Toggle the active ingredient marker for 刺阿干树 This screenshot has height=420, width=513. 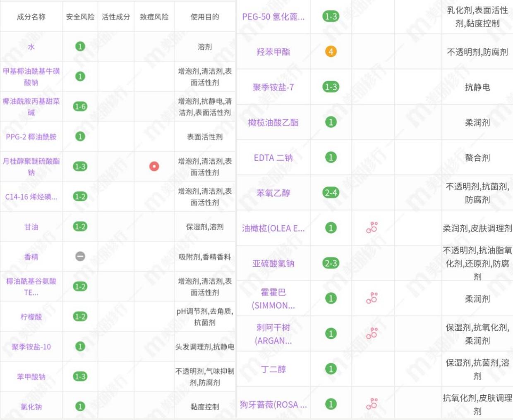371,332
